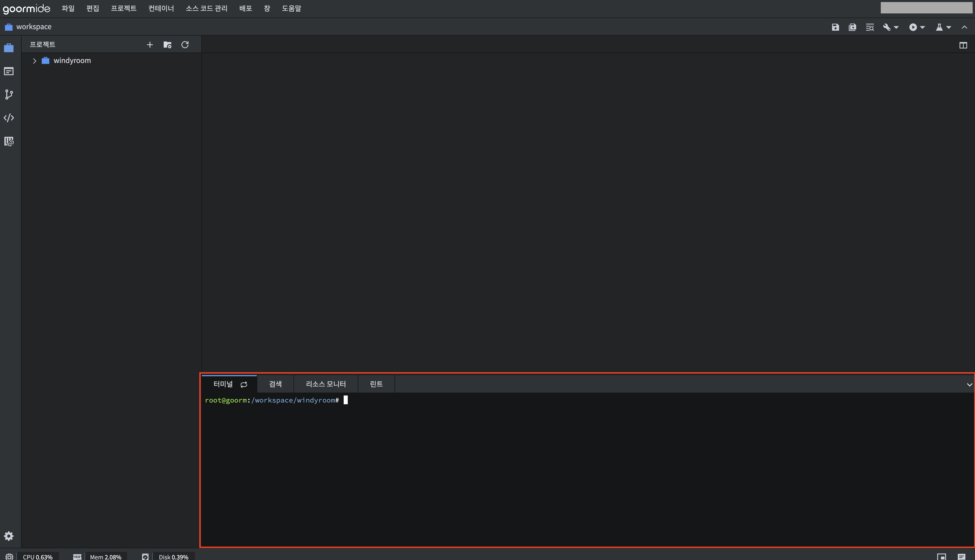Open the status bar messages icon
This screenshot has width=975, height=560.
(962, 556)
